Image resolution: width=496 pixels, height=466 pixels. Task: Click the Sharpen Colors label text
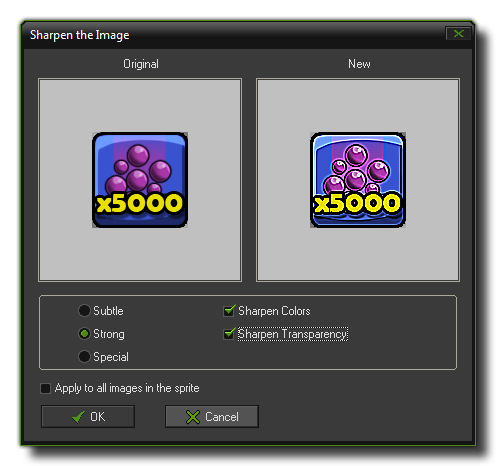tap(274, 311)
